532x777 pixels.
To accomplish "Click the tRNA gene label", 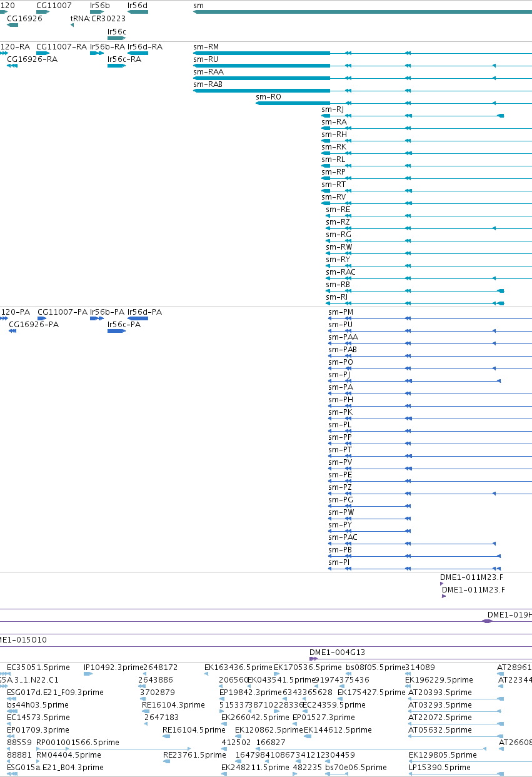I will coord(80,19).
